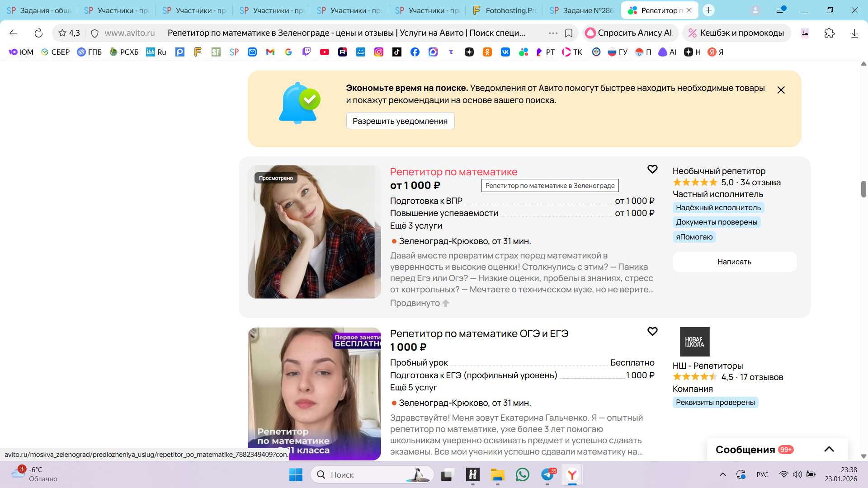Close the notifications suggestion banner
Viewport: 868px width, 488px height.
point(781,90)
